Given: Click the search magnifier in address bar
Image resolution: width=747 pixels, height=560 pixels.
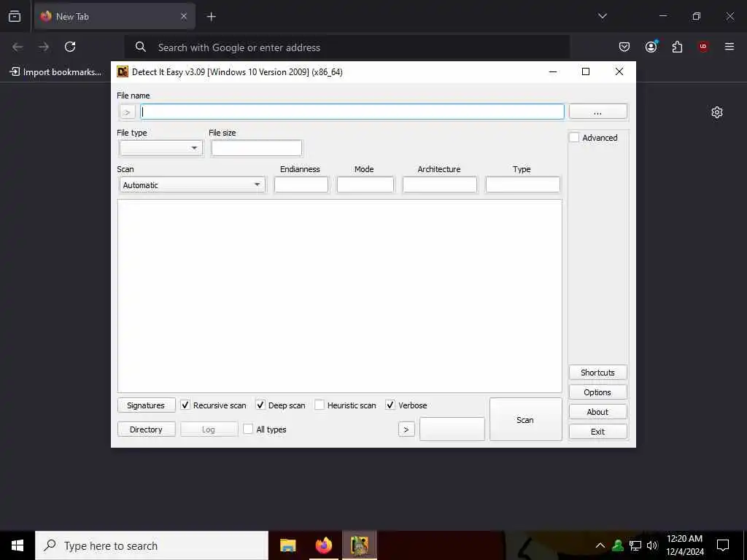Looking at the screenshot, I should click(x=140, y=47).
